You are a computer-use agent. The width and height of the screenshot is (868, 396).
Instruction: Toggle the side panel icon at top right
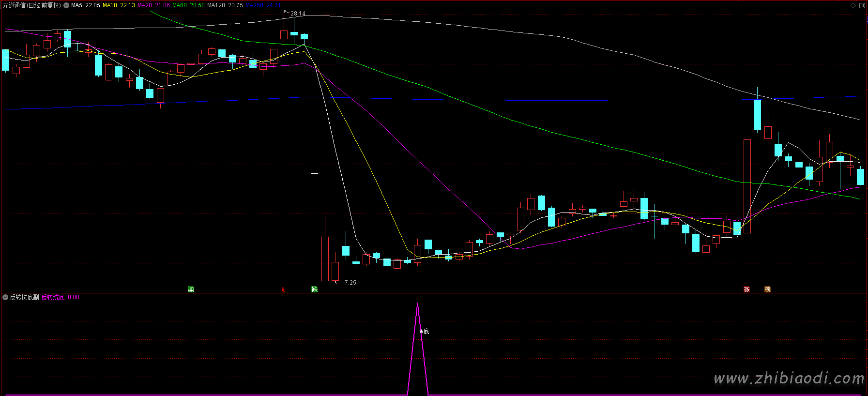coord(862,5)
